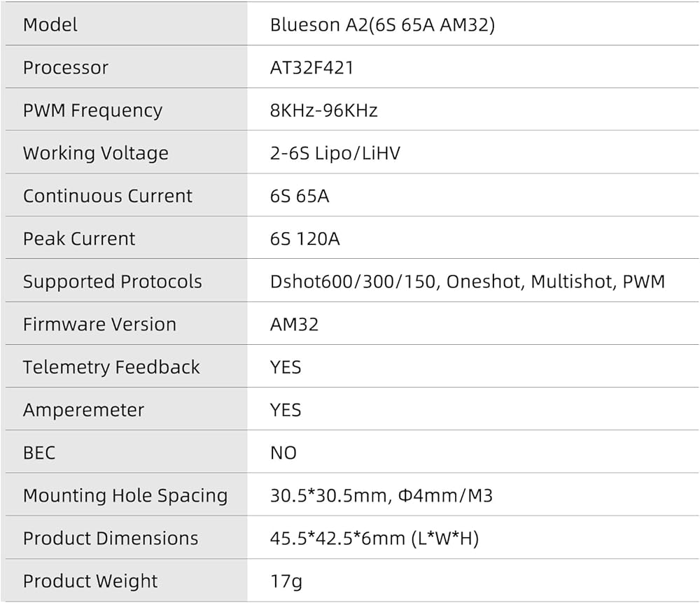Select the Processor row label
Image resolution: width=700 pixels, height=603 pixels.
click(66, 68)
